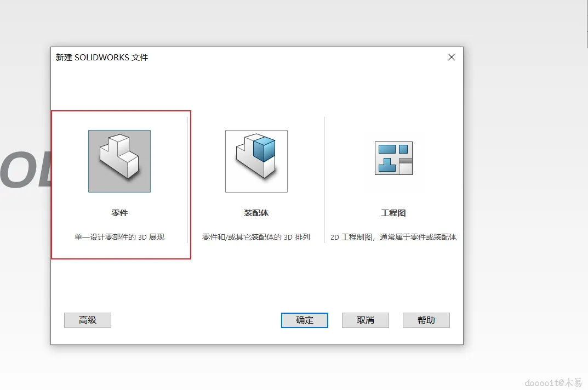588x390 pixels.
Task: Click the 装配体 label text
Action: 256,213
